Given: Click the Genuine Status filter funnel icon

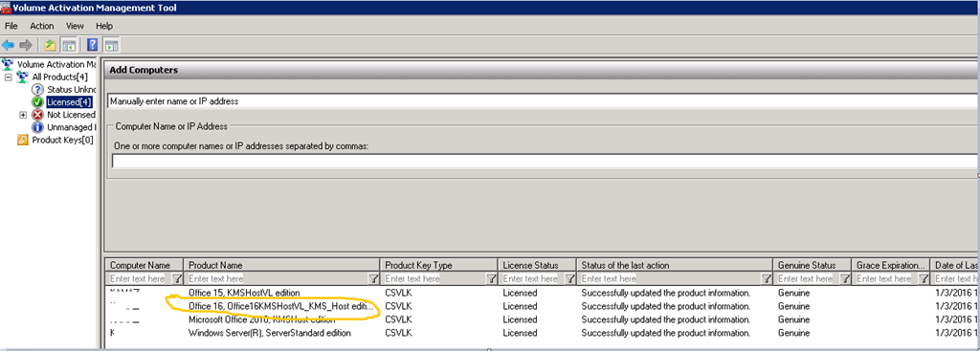Looking at the screenshot, I should [845, 278].
